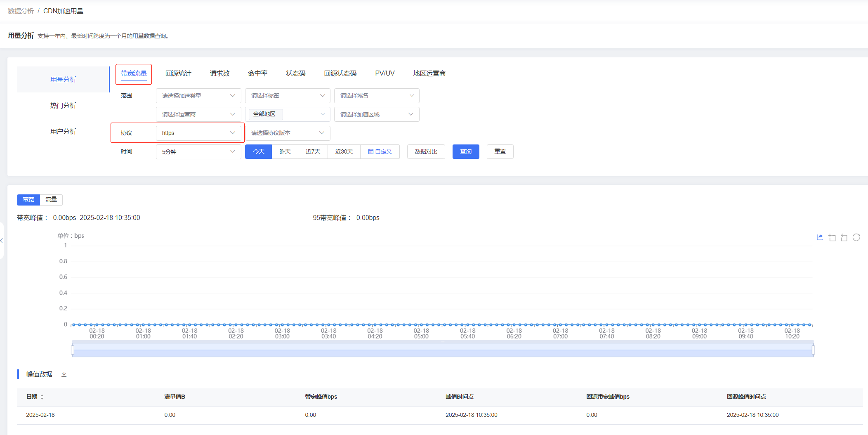
Task: Switch to the PV/UV tab
Action: (x=385, y=73)
